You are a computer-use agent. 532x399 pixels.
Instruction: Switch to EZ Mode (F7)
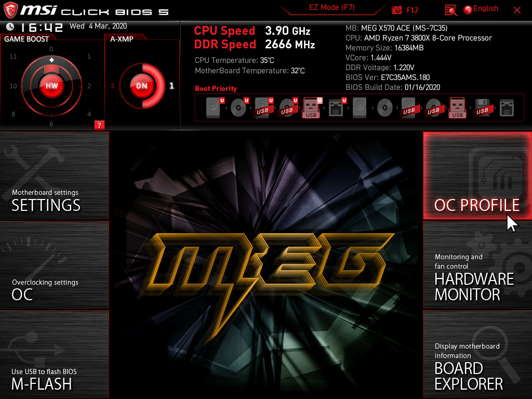331,8
